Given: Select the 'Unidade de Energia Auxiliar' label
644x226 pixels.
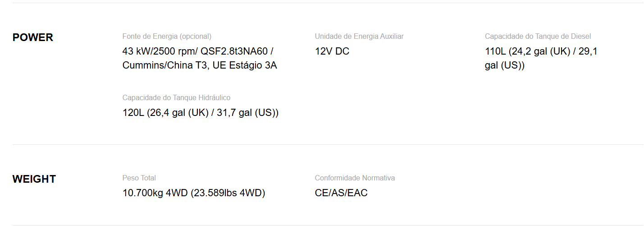Looking at the screenshot, I should [359, 36].
